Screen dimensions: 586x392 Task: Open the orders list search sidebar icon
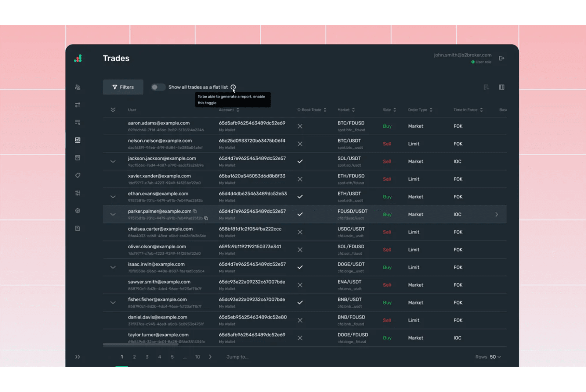[78, 122]
